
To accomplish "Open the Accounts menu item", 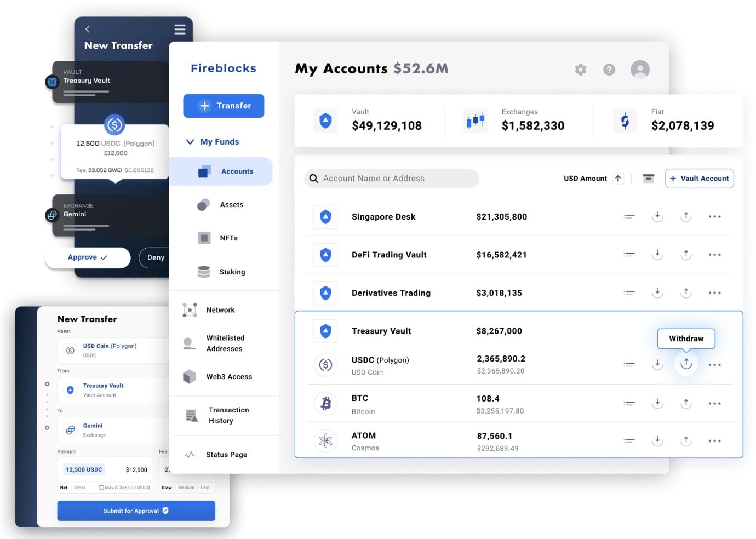I will coord(221,171).
